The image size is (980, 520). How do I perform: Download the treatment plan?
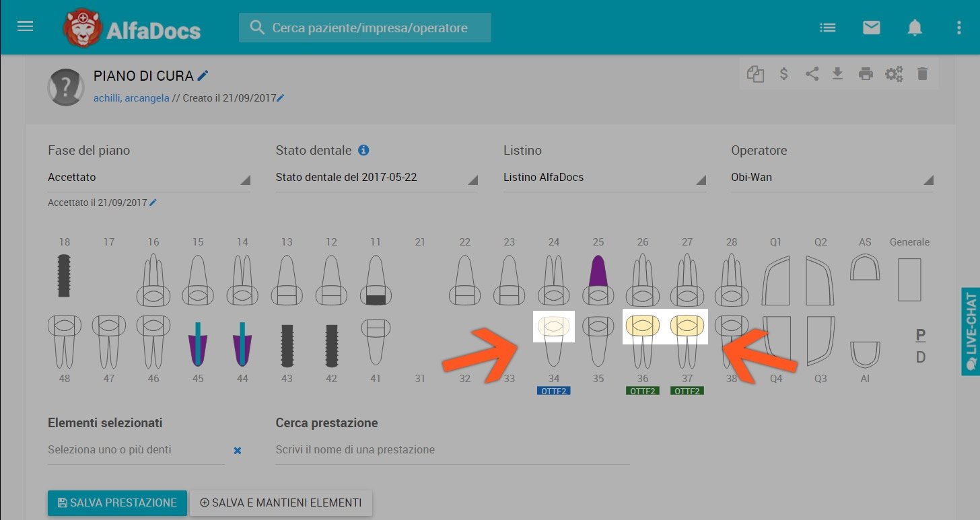click(x=837, y=74)
